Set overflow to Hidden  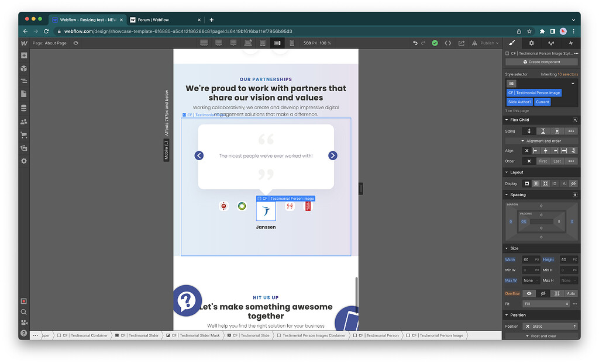[543, 293]
